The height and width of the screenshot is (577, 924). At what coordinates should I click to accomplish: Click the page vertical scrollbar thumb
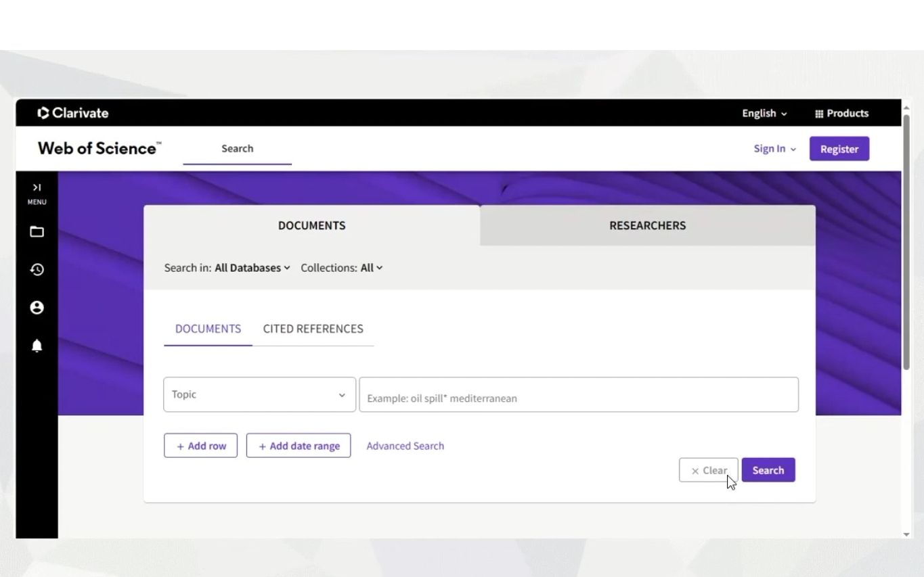[x=906, y=242]
